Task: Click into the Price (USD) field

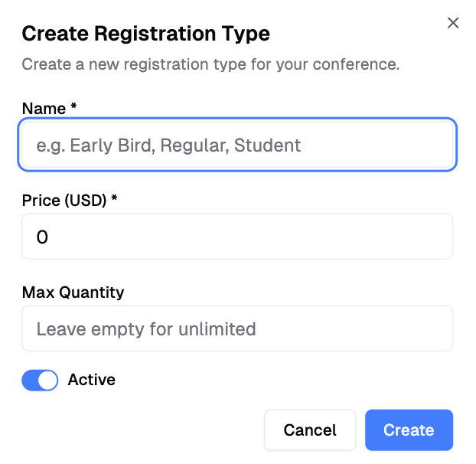Action: tap(237, 237)
